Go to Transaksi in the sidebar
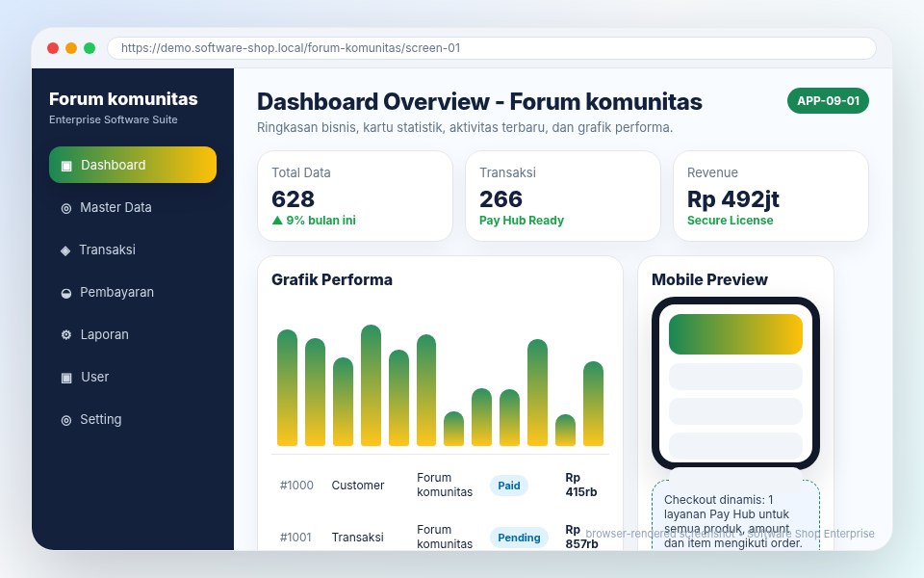 click(133, 250)
